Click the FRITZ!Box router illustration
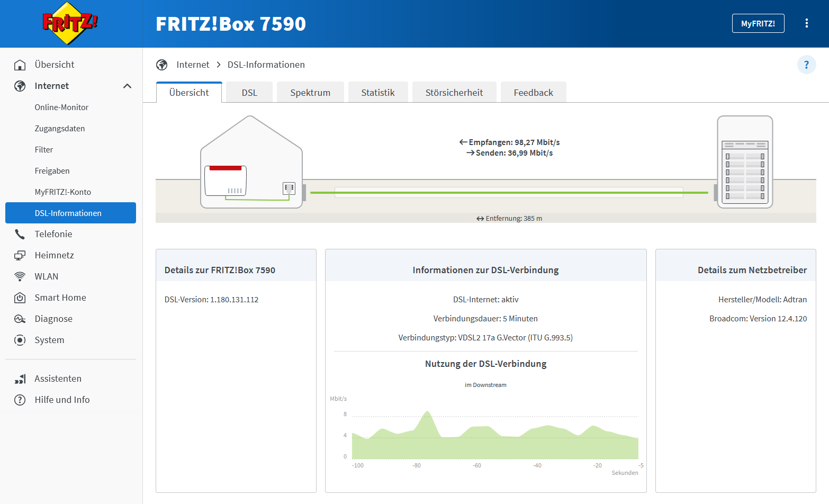 (226, 181)
